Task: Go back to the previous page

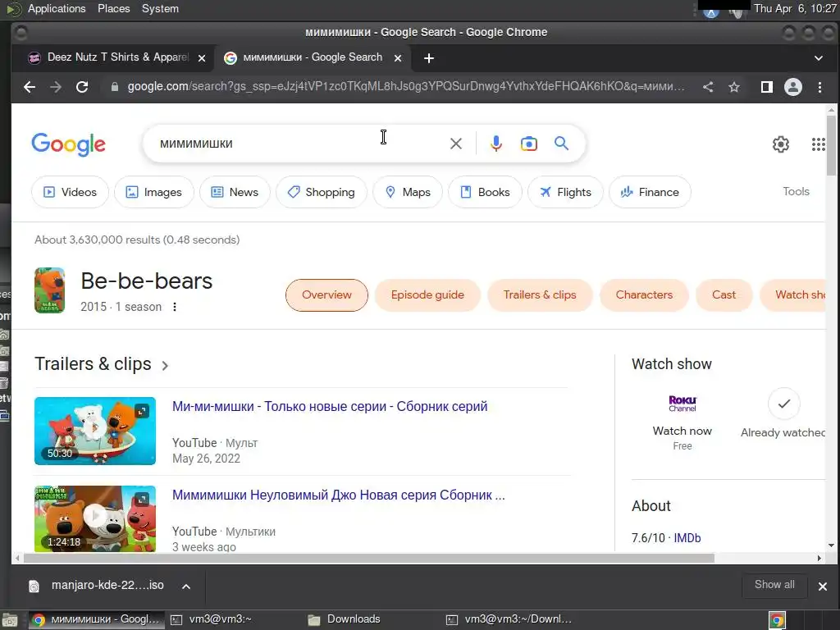Action: (x=30, y=87)
